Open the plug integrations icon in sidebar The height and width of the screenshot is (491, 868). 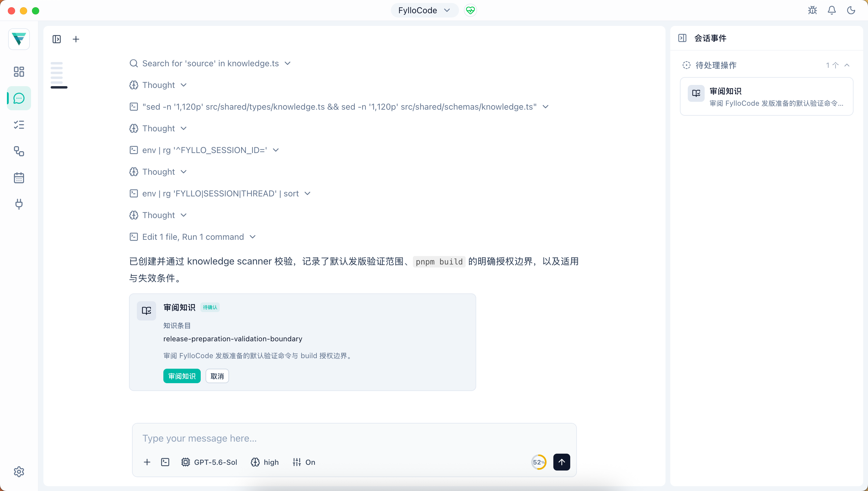tap(19, 204)
